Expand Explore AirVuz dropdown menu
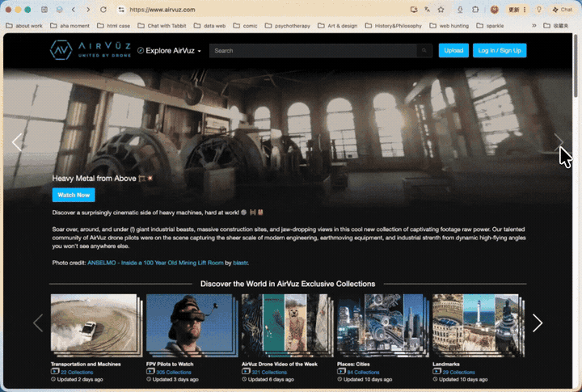Viewport: 582px width, 392px height. pos(169,50)
